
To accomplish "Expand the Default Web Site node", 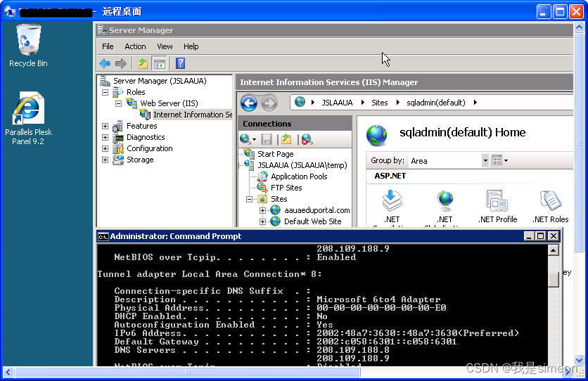I will [x=263, y=222].
